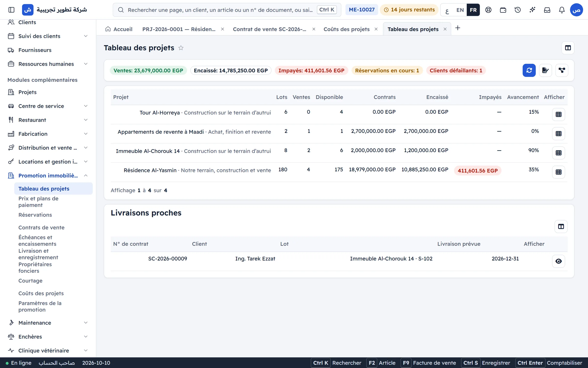Image resolution: width=588 pixels, height=368 pixels.
Task: Expand the Maintenance menu
Action: coord(48,323)
